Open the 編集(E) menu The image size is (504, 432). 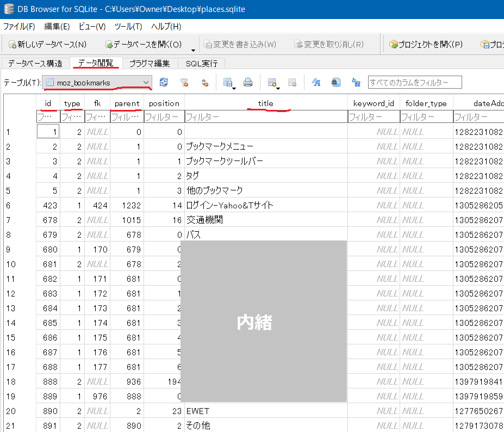tap(57, 26)
